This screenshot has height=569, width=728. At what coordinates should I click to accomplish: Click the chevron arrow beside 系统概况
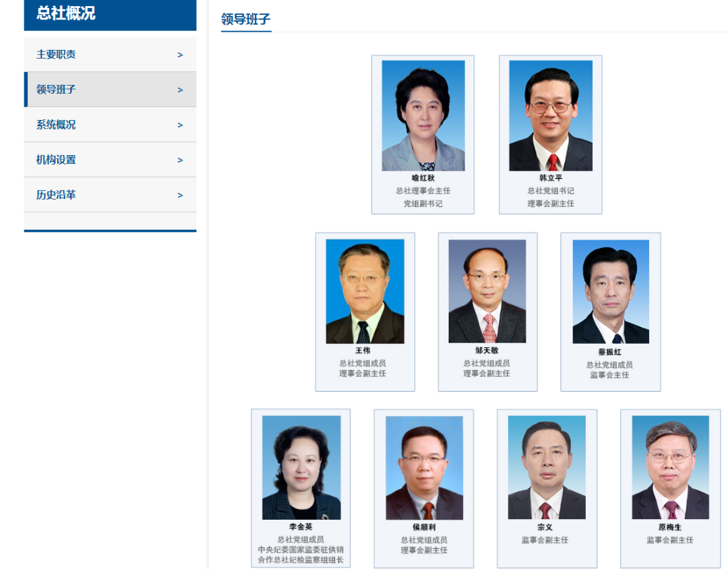(x=180, y=125)
